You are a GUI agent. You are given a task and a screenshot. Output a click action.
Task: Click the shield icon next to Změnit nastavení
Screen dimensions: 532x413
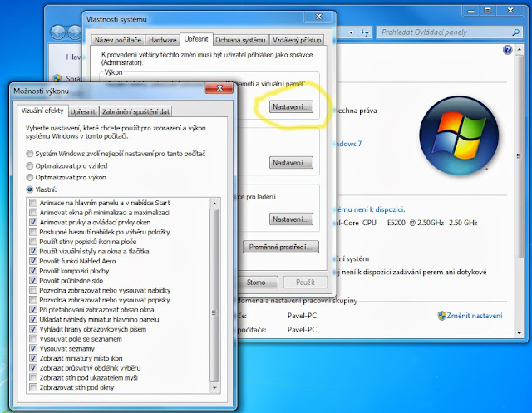click(441, 316)
